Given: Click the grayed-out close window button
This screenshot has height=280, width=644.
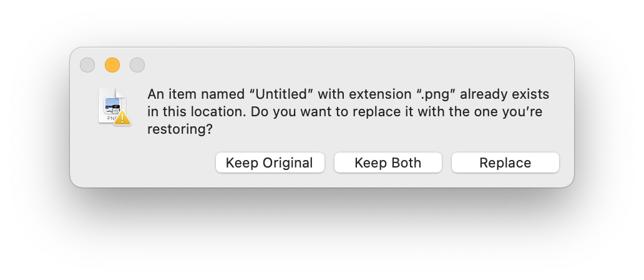Looking at the screenshot, I should point(87,65).
